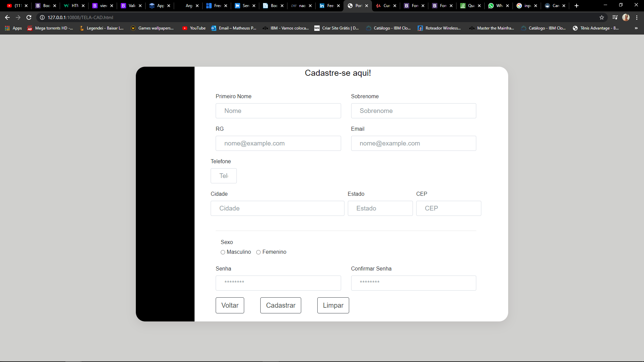Open the IBM - Vamos coloca bookmark
This screenshot has height=362, width=644.
point(286,28)
